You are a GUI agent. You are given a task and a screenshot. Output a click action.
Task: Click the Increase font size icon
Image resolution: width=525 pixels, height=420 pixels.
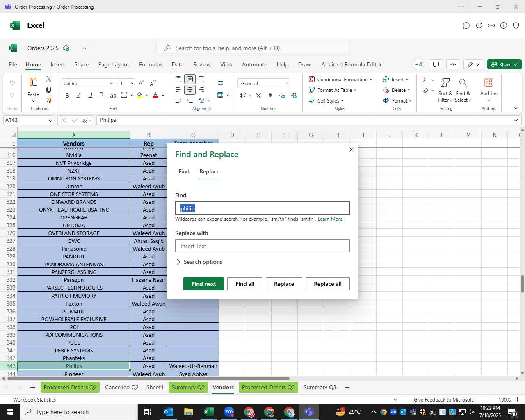141,84
